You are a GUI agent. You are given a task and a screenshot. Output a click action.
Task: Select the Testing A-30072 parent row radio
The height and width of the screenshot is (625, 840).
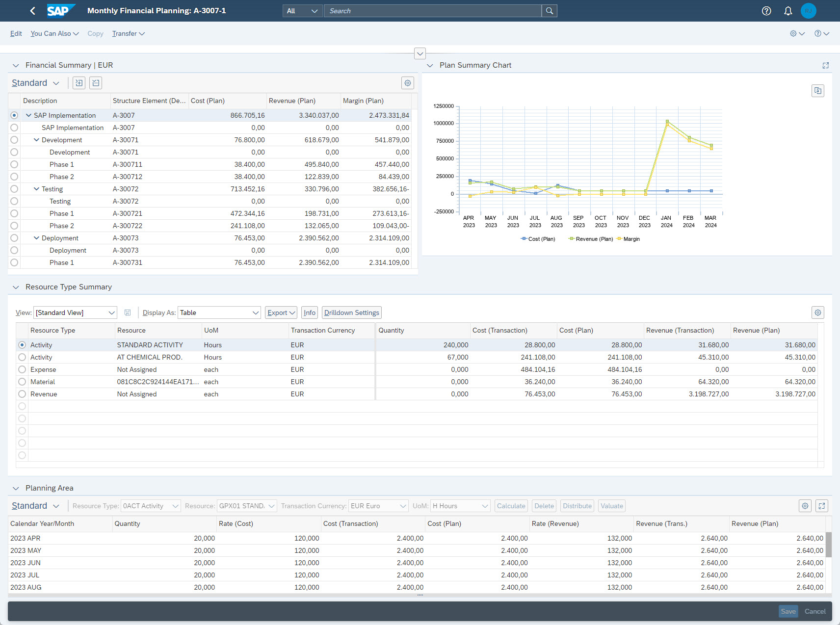pyautogui.click(x=14, y=189)
